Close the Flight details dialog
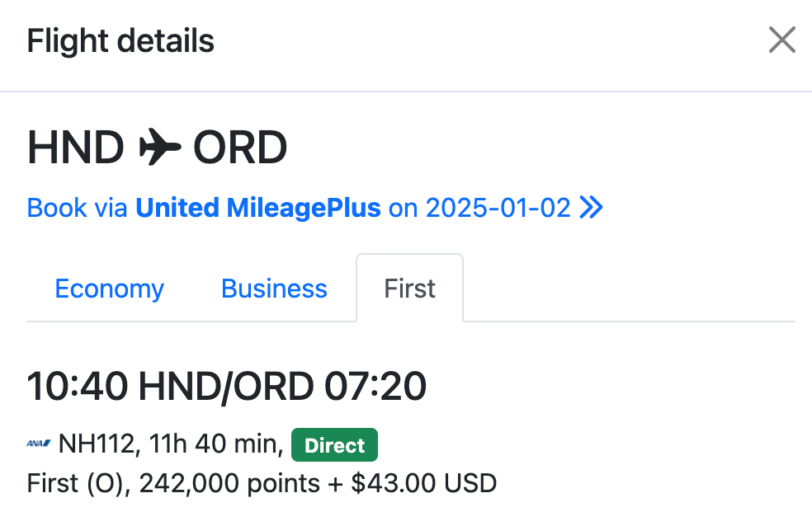 [781, 40]
